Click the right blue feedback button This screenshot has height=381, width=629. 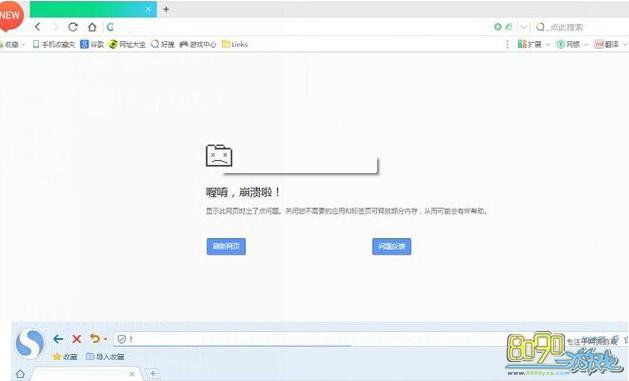pos(392,246)
